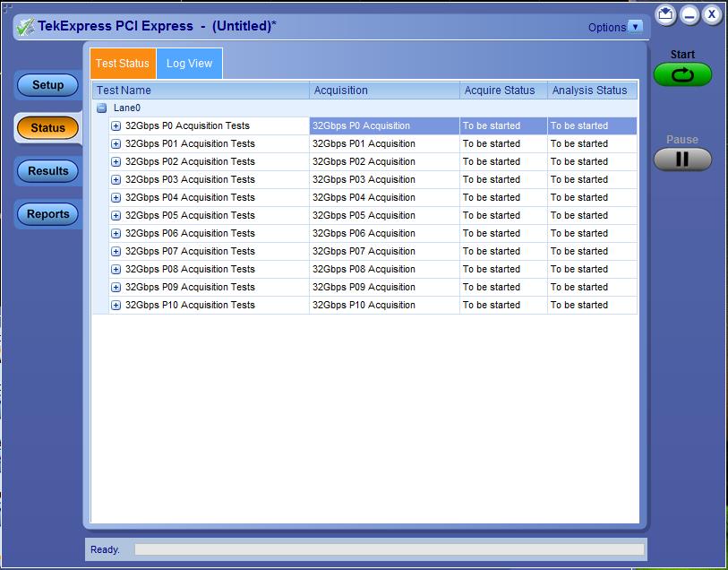This screenshot has width=728, height=570.
Task: Expand 32Gbps P09 Acquisition Tests row
Action: point(116,287)
